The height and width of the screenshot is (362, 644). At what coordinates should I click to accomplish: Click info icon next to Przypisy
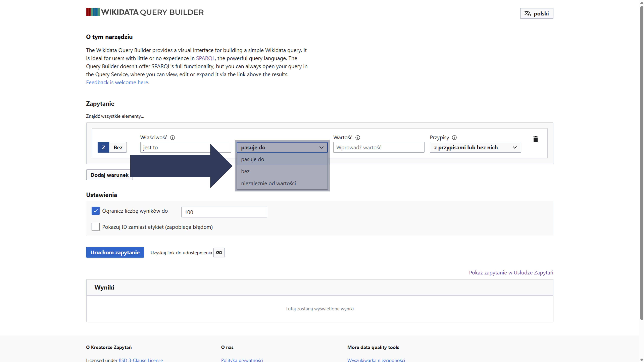pos(454,137)
